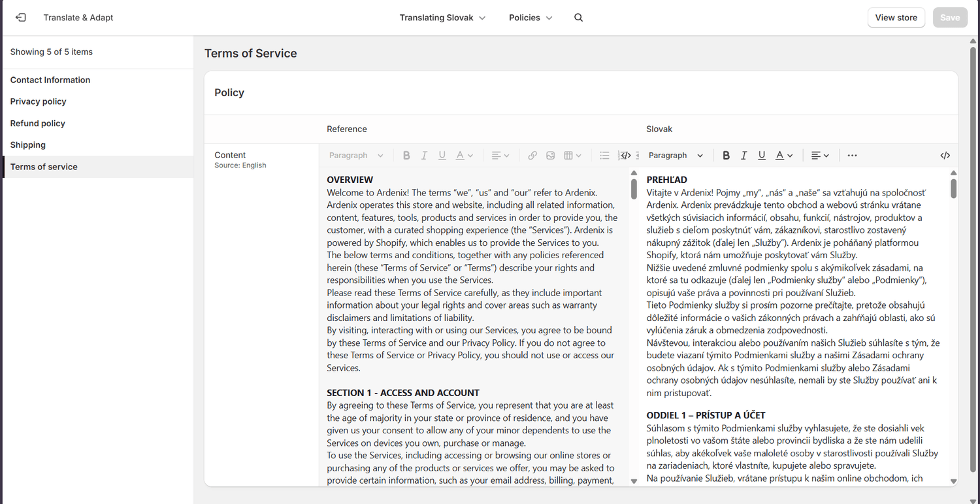
Task: Expand the Translating Slovak language dropdown
Action: click(442, 18)
